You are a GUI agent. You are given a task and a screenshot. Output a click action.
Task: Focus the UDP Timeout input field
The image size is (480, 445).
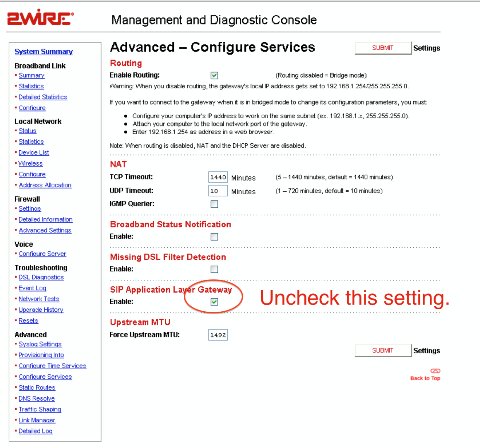218,191
